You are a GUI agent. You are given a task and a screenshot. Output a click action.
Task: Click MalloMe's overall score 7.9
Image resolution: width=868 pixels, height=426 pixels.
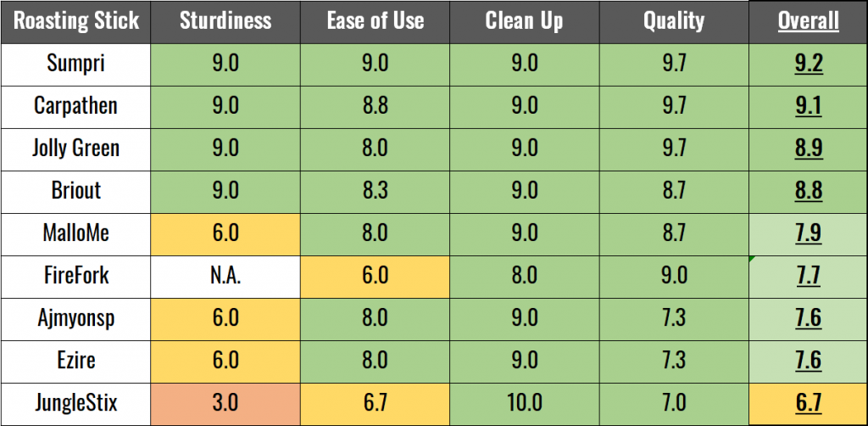pyautogui.click(x=808, y=234)
